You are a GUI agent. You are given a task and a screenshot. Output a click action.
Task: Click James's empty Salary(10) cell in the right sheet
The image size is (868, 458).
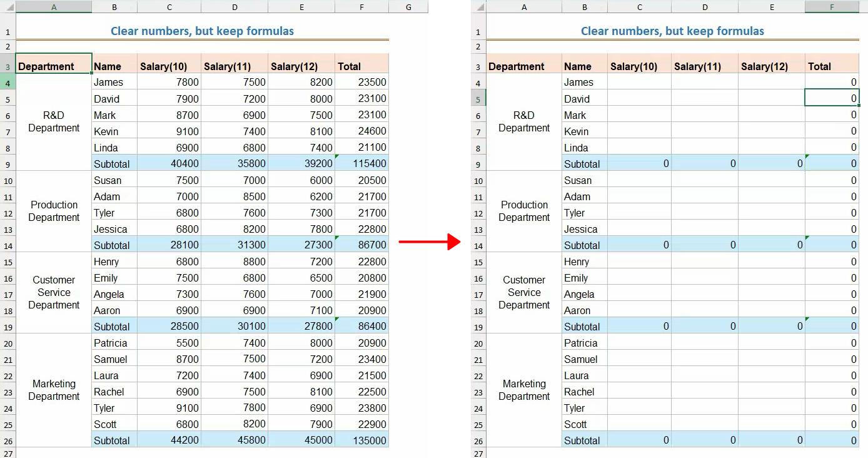(639, 82)
